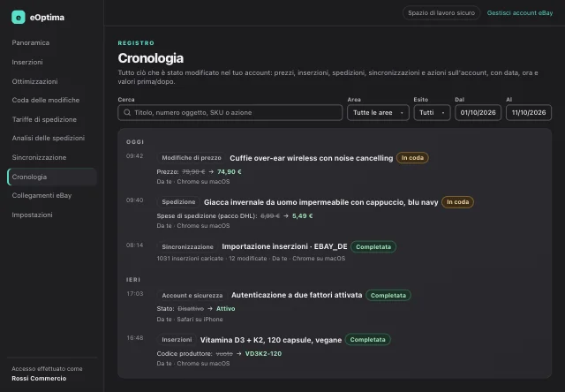
Task: Click the Spazio di lavoro sicuro badge
Action: click(441, 13)
